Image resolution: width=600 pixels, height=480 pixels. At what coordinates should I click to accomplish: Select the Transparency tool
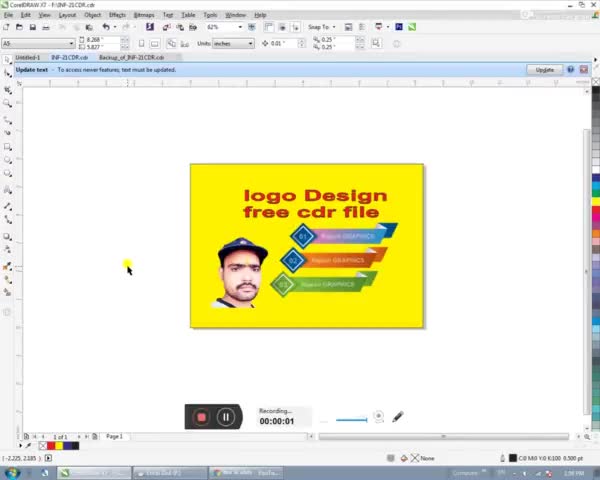7,249
